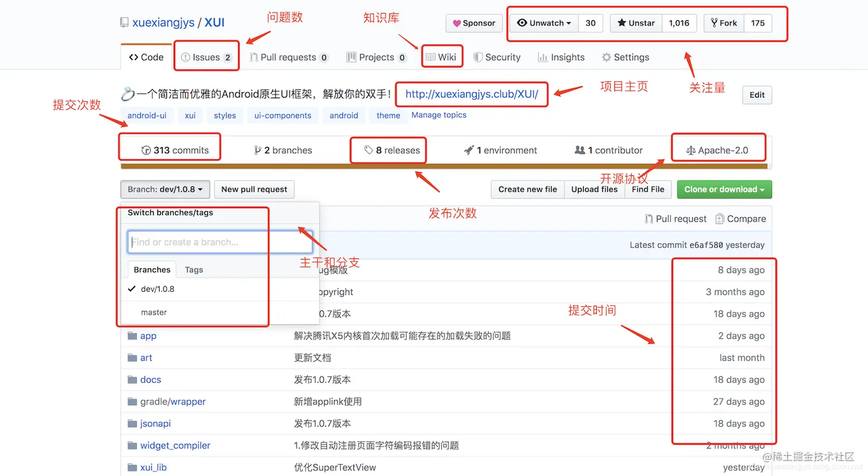Viewport: 868px width, 476px height.
Task: Click the heart icon on Sponsor button
Action: tap(457, 24)
